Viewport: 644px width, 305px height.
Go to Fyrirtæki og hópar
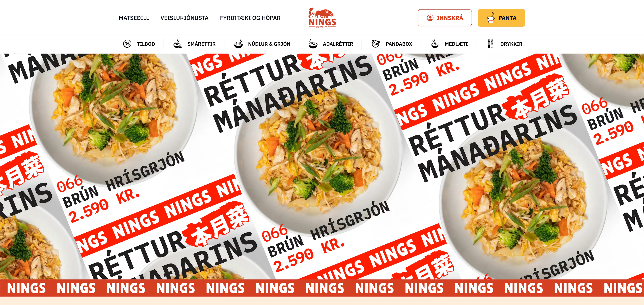pos(250,18)
